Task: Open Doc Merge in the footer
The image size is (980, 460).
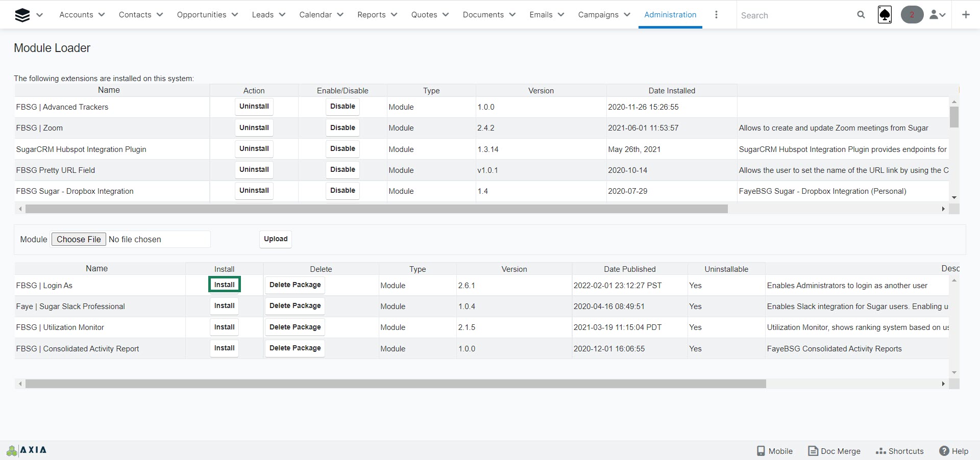Action: point(834,451)
